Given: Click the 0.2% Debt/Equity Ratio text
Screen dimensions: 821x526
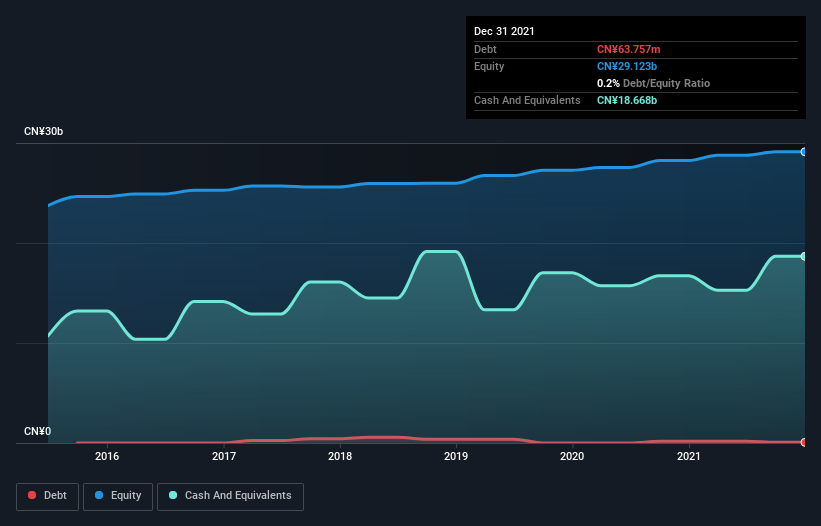Looking at the screenshot, I should [653, 83].
